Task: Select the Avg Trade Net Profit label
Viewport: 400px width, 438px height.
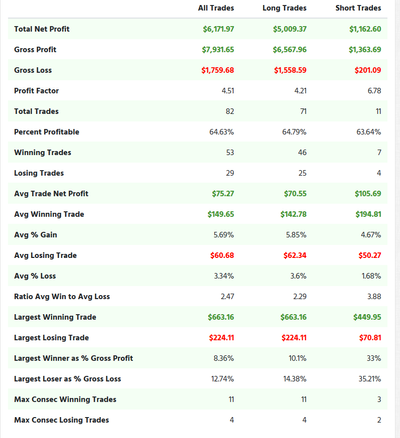Action: (x=51, y=194)
